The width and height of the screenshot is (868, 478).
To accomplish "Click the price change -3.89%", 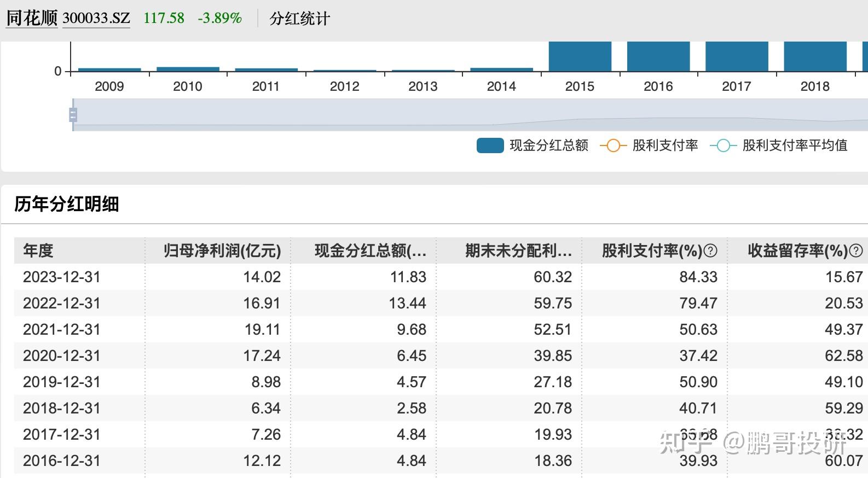I will [x=220, y=18].
